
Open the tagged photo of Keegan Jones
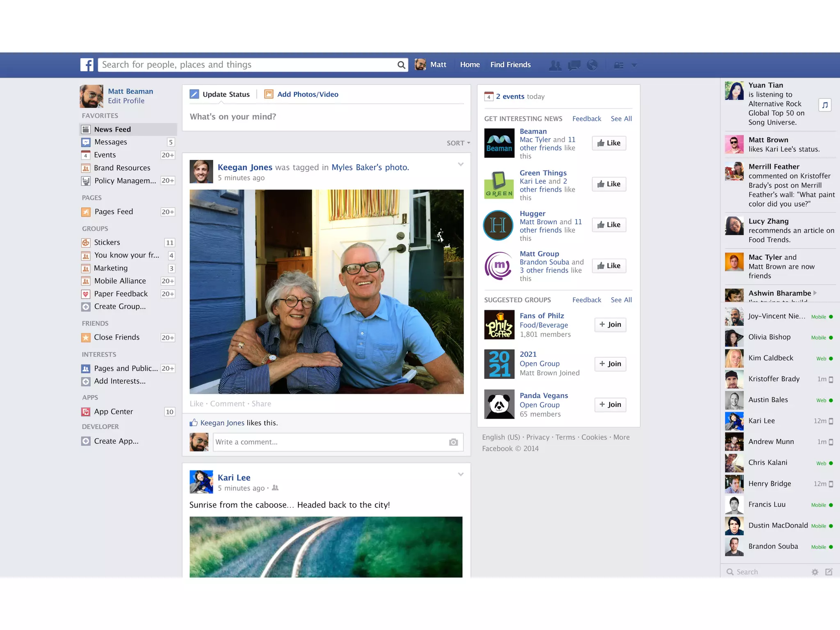point(326,292)
